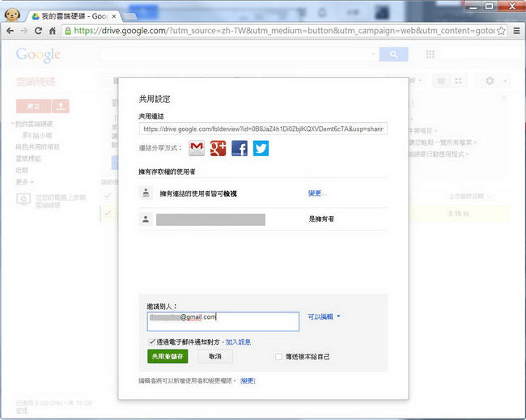Switch Drive to grid view

pyautogui.click(x=458, y=81)
